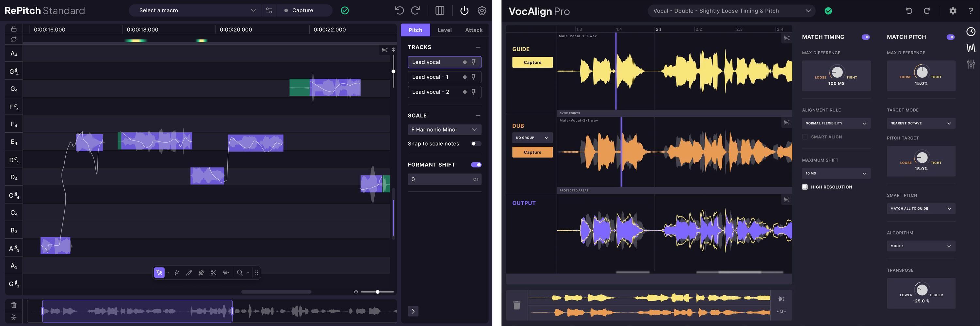The width and height of the screenshot is (980, 326).
Task: Click the VocAlign clock timing icon
Action: 971,32
